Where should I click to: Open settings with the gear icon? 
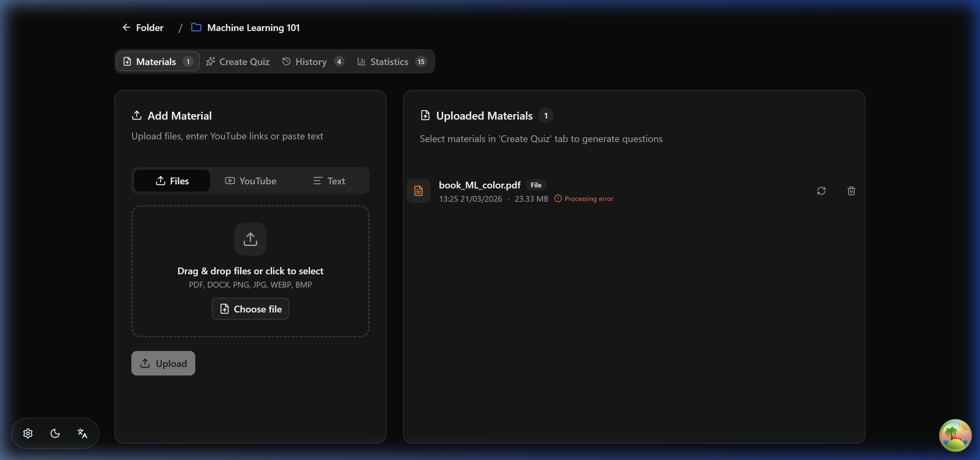point(28,433)
